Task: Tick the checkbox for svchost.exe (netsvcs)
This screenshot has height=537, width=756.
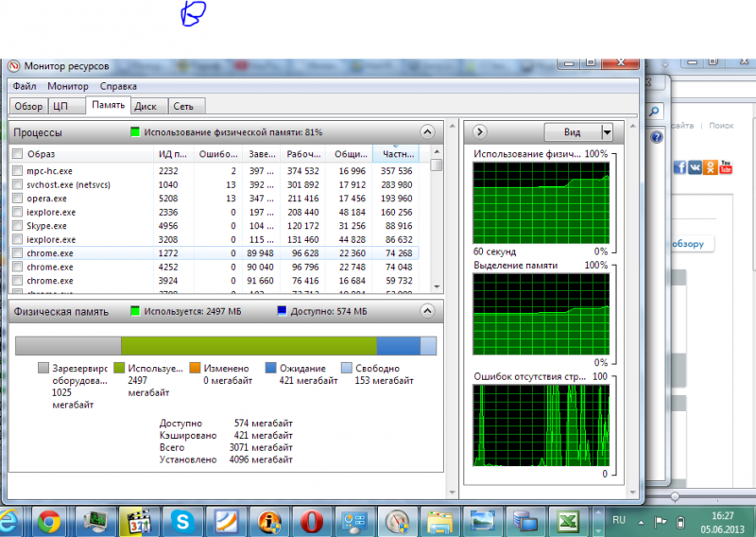Action: (17, 184)
